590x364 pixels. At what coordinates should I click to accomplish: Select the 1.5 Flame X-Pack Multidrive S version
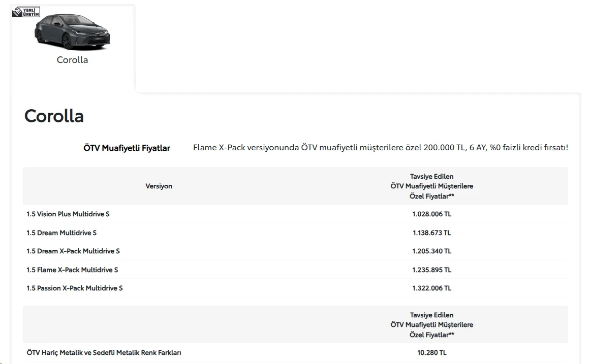click(x=72, y=270)
